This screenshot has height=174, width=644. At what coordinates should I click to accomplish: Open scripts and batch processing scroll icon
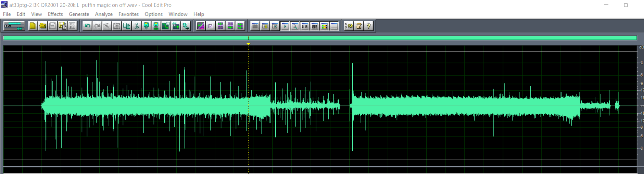(359, 26)
